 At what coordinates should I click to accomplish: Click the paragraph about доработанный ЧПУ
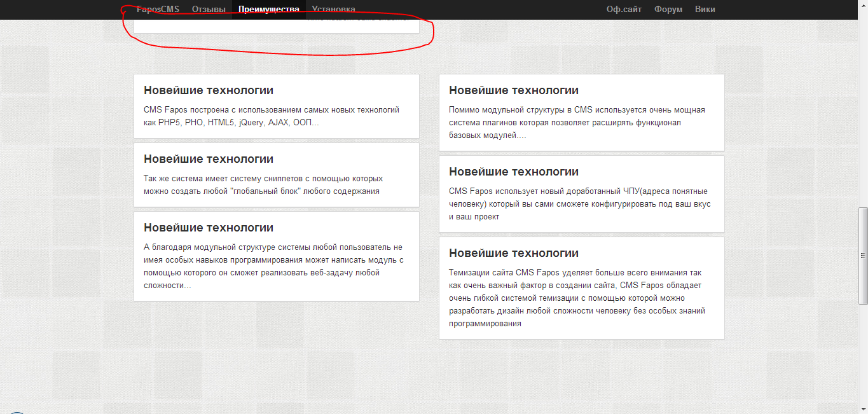(580, 204)
